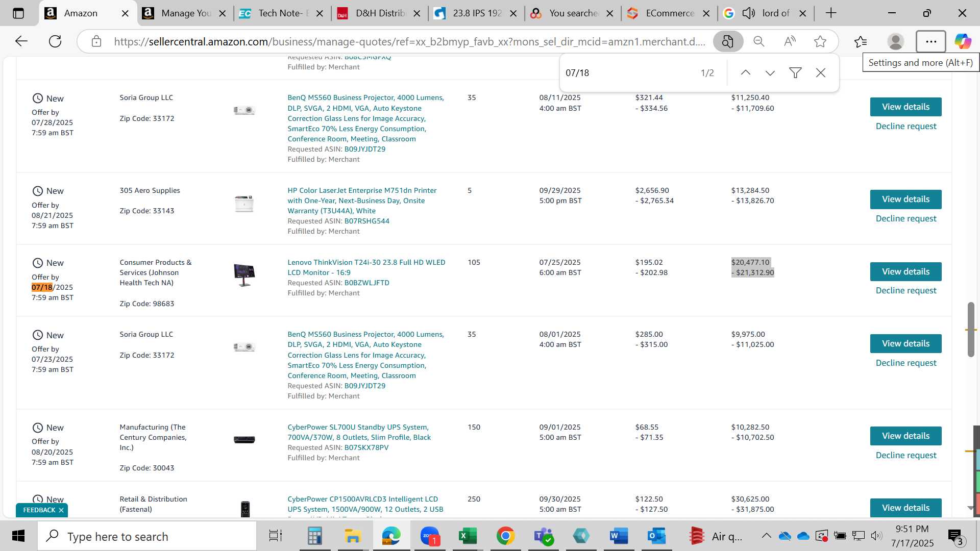Dismiss the FEEDBACK tab
This screenshot has height=551, width=980.
coord(61,510)
